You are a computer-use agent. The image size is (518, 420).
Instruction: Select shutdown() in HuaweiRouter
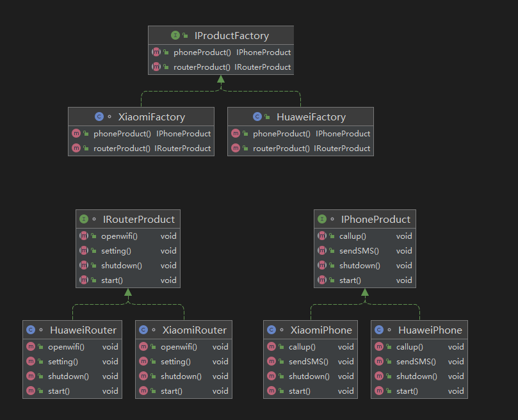pyautogui.click(x=72, y=376)
